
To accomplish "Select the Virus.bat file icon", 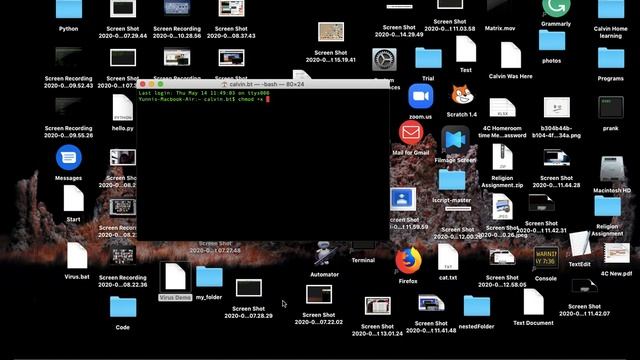I will [77, 256].
